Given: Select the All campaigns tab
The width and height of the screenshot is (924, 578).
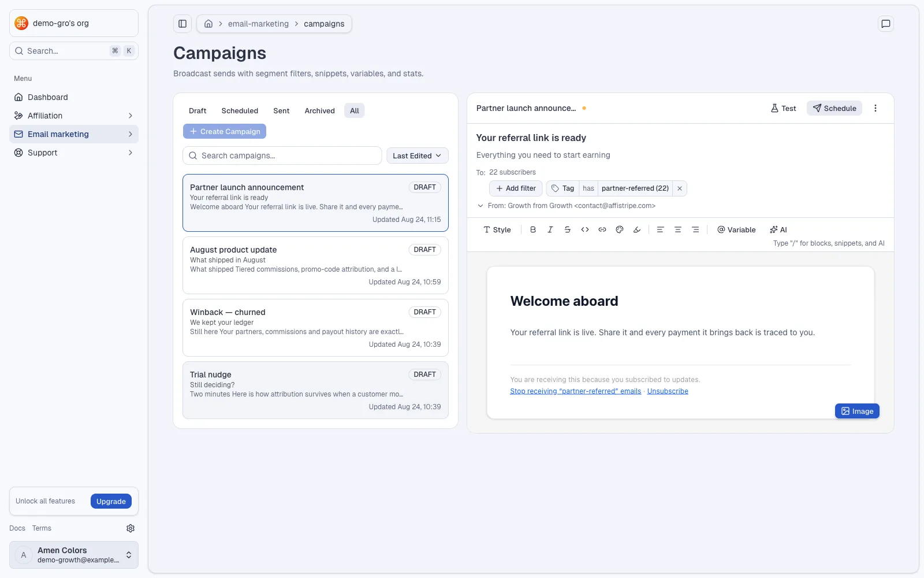Looking at the screenshot, I should [355, 111].
